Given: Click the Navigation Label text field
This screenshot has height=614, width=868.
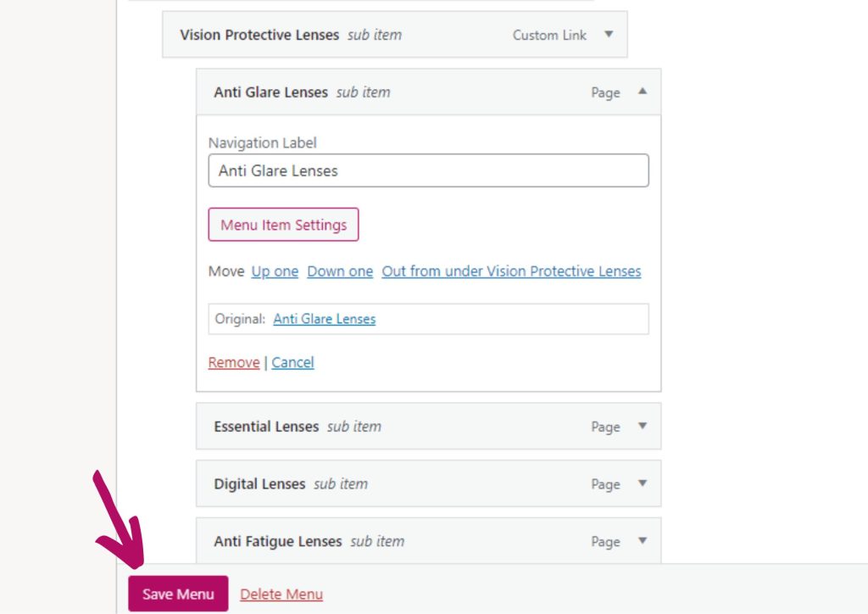Looking at the screenshot, I should (428, 170).
